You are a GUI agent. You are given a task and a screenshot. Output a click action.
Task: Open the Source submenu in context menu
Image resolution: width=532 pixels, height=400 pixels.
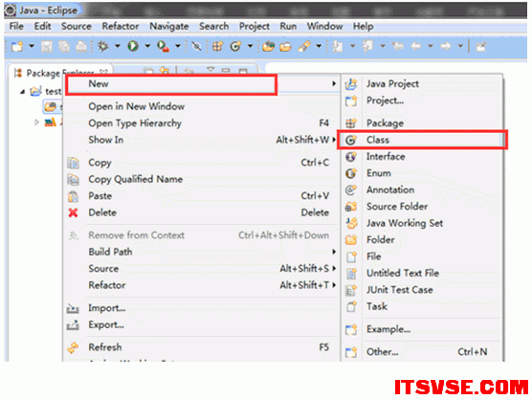202,268
